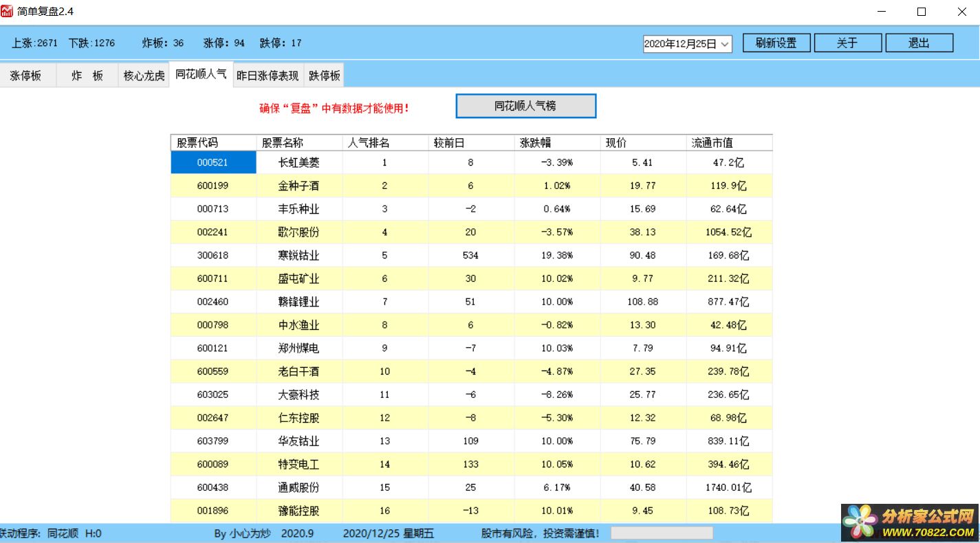This screenshot has width=980, height=543.
Task: Open the 关于 dialog button
Action: [848, 43]
